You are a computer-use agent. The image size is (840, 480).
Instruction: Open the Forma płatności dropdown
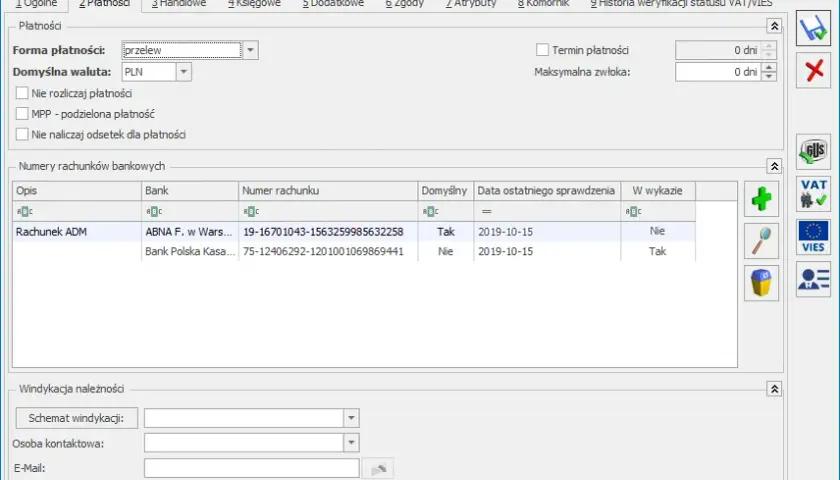(250, 50)
